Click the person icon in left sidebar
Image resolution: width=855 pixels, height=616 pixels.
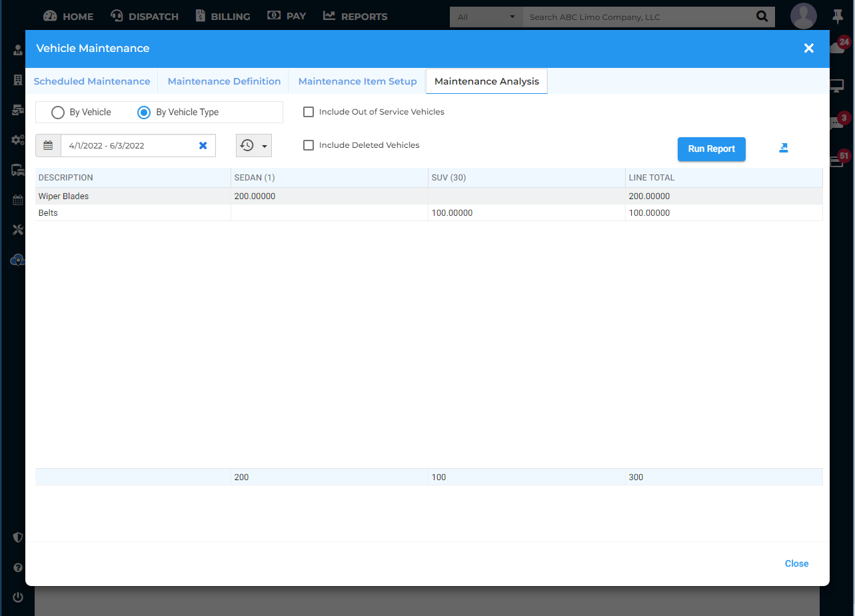[x=18, y=50]
